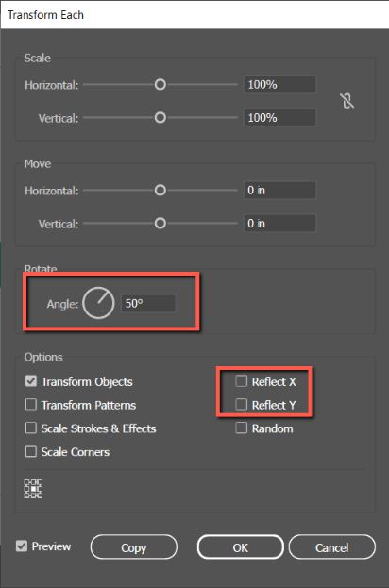This screenshot has height=588, width=389.
Task: Enable the Scale Corners checkbox
Action: pyautogui.click(x=31, y=451)
